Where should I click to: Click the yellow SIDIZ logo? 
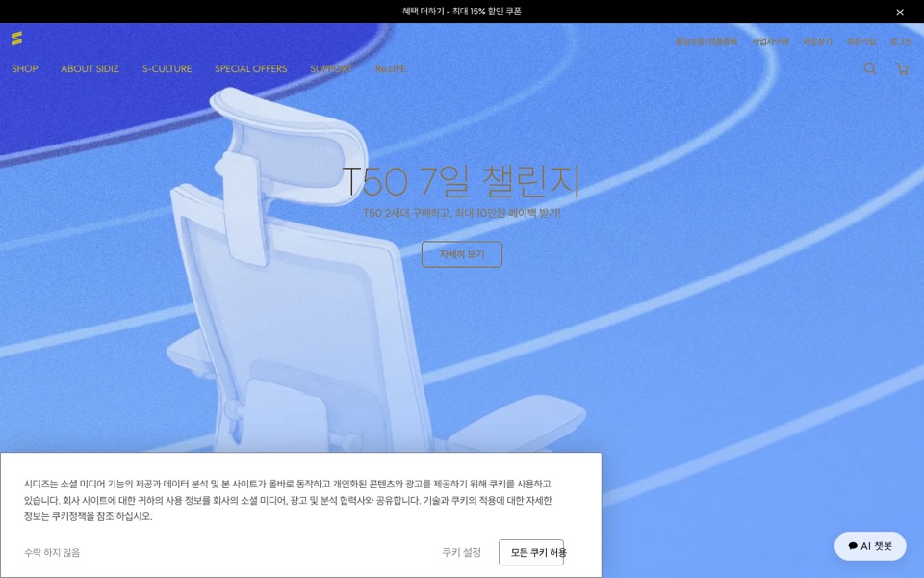click(16, 39)
